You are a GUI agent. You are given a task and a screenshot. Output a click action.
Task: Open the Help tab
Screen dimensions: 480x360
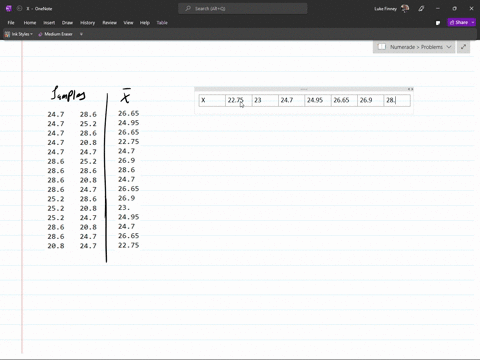point(145,23)
